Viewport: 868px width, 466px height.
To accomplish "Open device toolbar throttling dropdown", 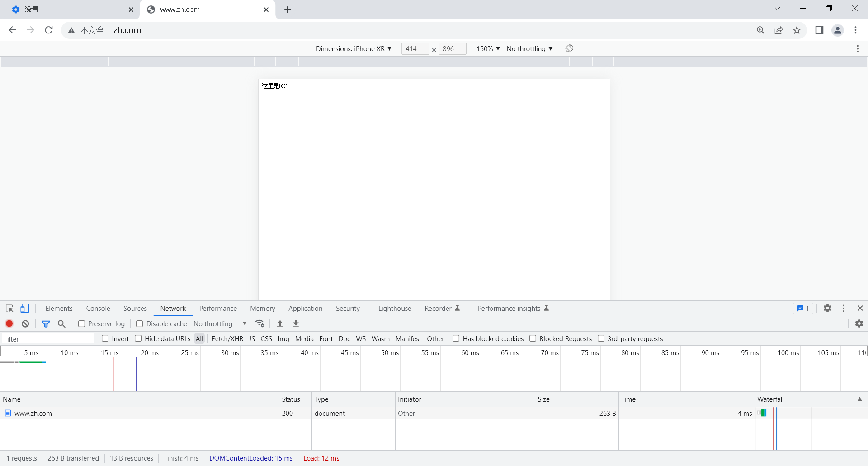I will click(x=530, y=49).
